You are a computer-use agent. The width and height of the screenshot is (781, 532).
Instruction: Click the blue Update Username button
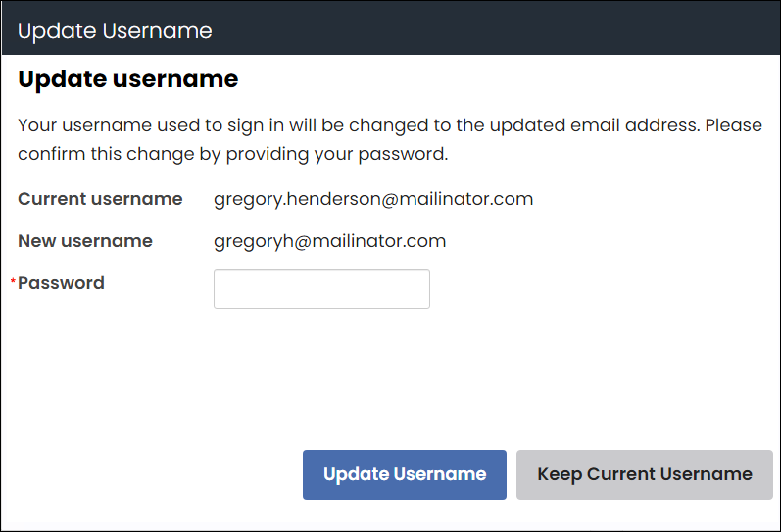pyautogui.click(x=404, y=474)
